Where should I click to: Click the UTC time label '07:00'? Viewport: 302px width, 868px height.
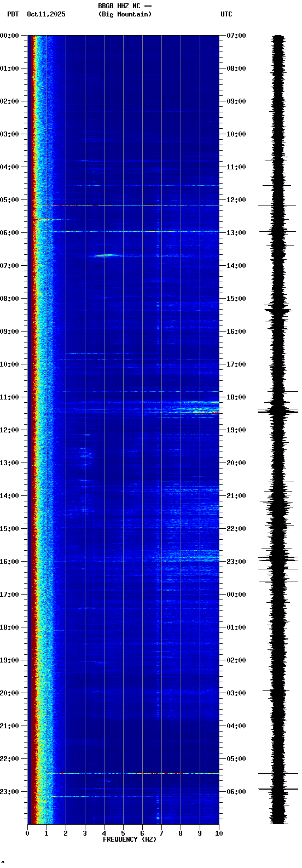click(236, 36)
